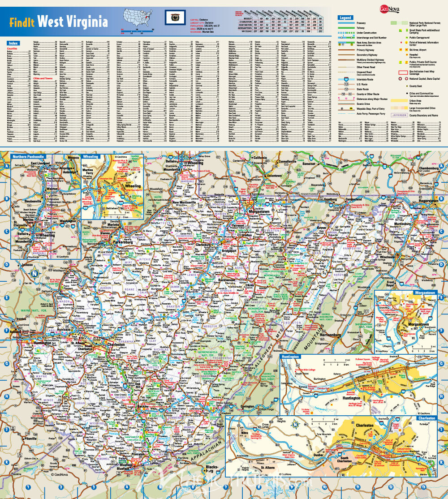Click the yellow Urban Area color swatch

point(400,101)
